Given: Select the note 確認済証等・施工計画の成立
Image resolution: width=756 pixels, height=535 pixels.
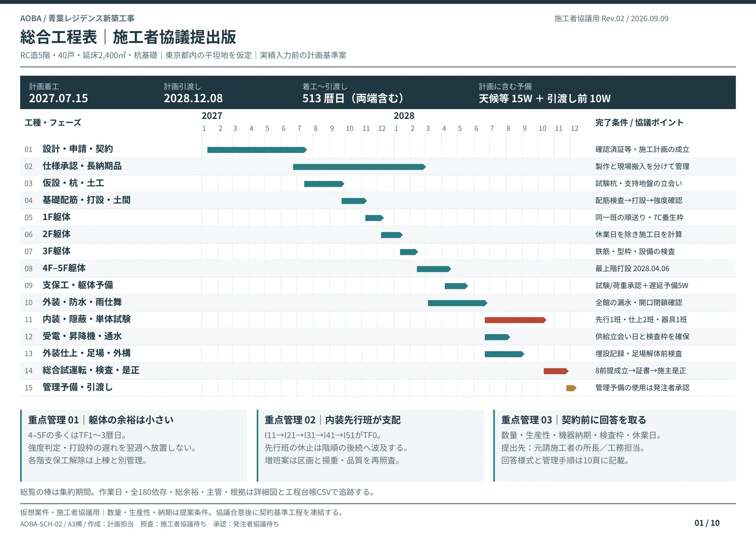Looking at the screenshot, I should coord(642,149).
